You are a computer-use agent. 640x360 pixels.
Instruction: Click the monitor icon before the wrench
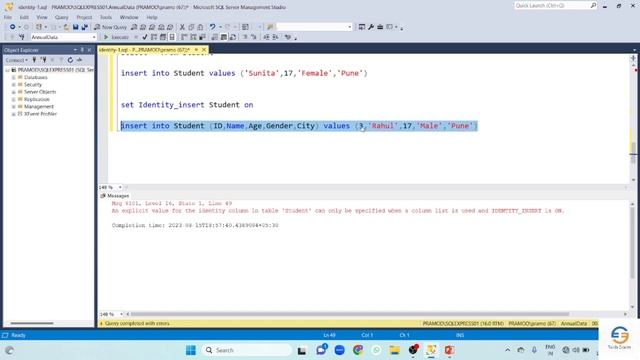point(362,27)
